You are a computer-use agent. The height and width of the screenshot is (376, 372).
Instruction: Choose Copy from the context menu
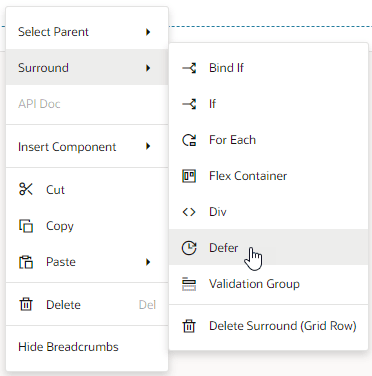click(87, 226)
